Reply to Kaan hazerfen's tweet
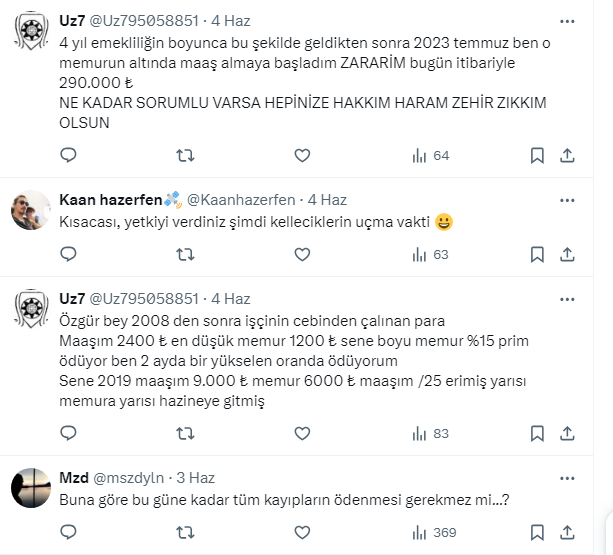 pos(68,254)
